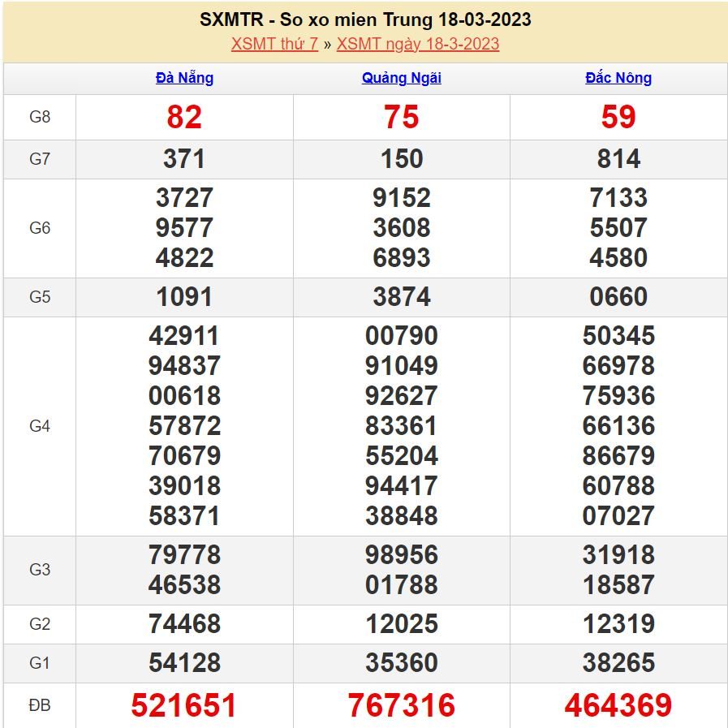Screen dimensions: 728x728
Task: Open the XSMT ngày 18-3-2023 link
Action: (418, 44)
